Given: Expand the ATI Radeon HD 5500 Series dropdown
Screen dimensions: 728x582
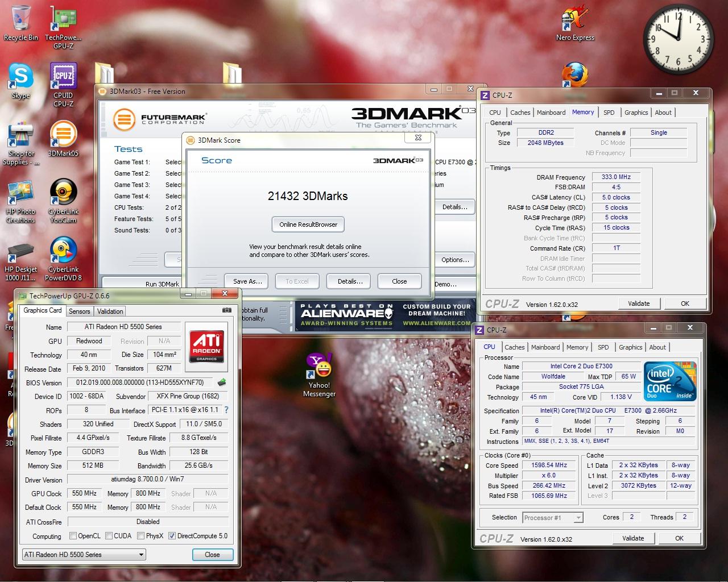Looking at the screenshot, I should click(84, 554).
